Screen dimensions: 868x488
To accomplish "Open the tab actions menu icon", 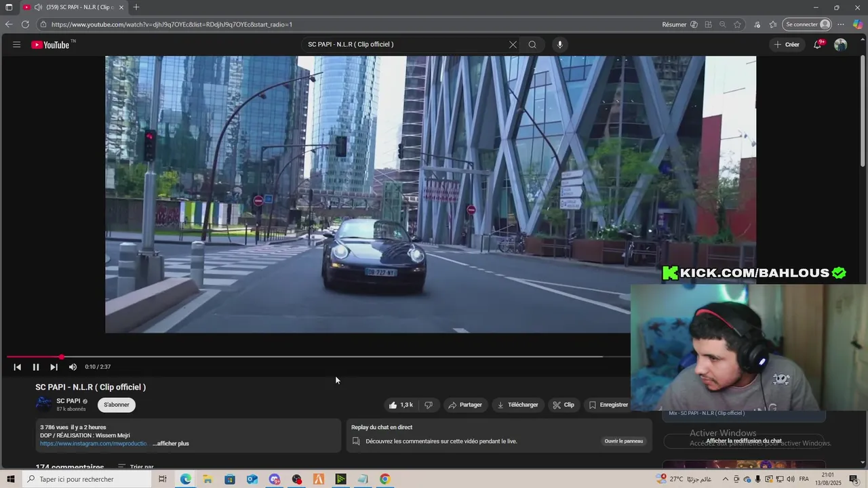I will [9, 7].
